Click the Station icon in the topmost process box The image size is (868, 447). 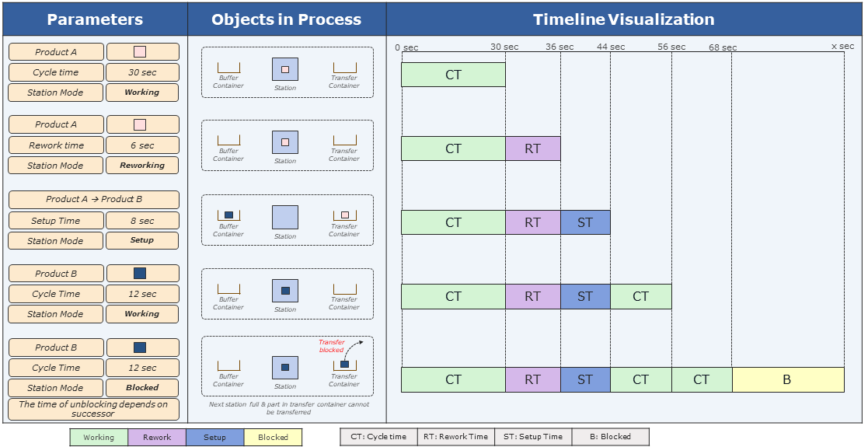pos(285,69)
